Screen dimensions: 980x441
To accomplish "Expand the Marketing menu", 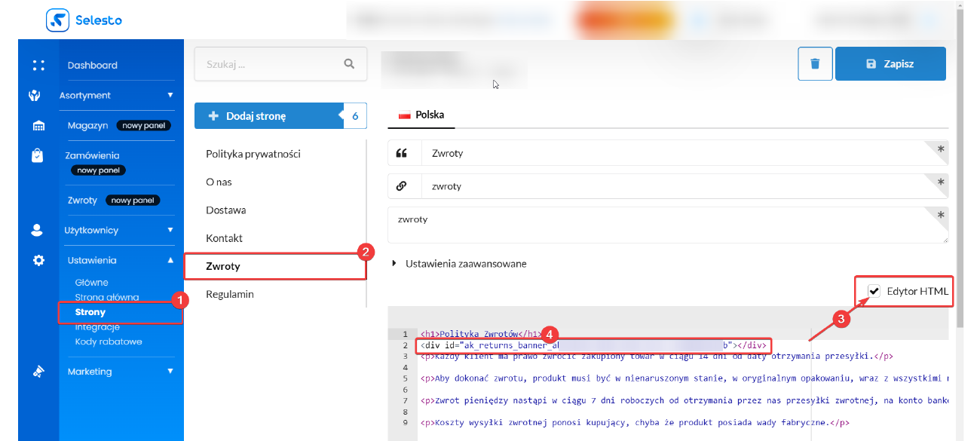I will [x=170, y=371].
